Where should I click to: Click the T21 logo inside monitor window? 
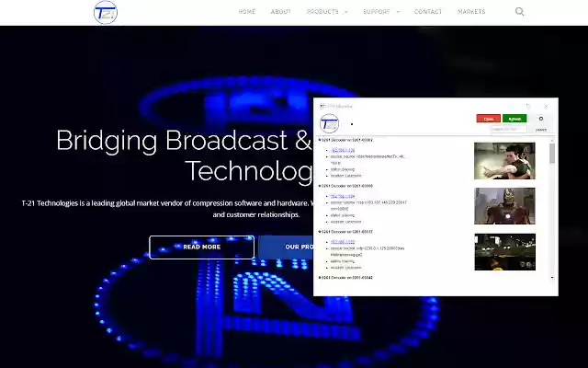[329, 123]
